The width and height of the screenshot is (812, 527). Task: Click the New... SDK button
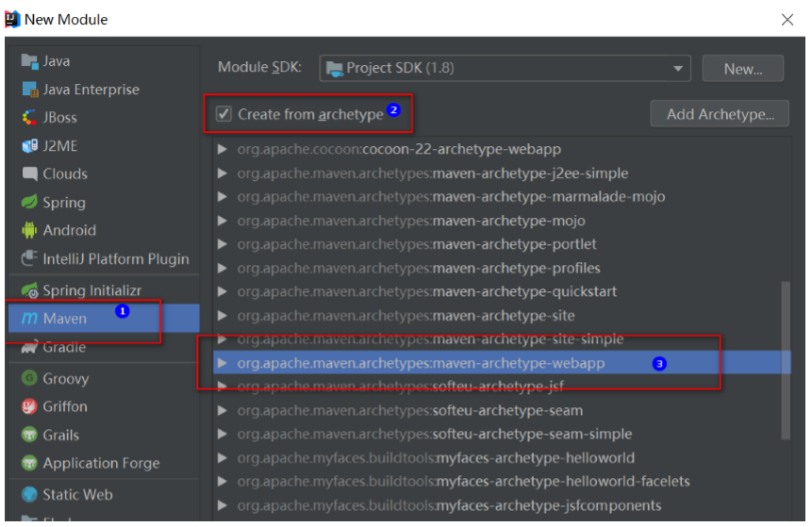point(742,68)
